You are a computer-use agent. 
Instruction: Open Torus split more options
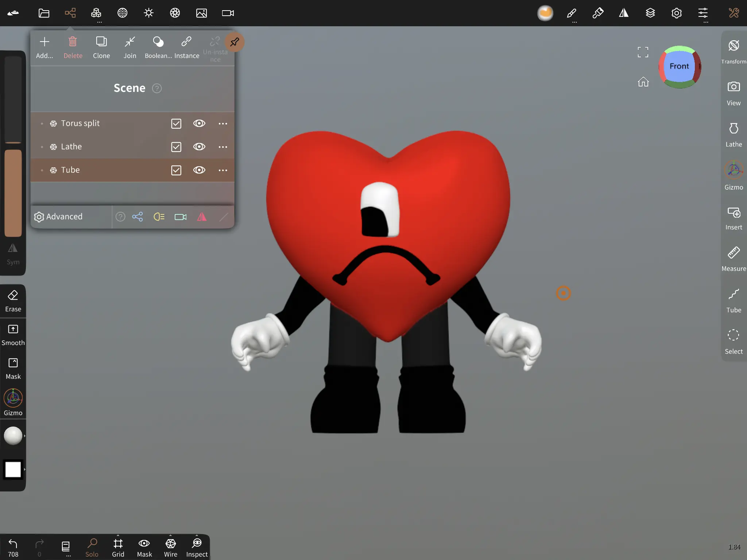[x=223, y=124]
